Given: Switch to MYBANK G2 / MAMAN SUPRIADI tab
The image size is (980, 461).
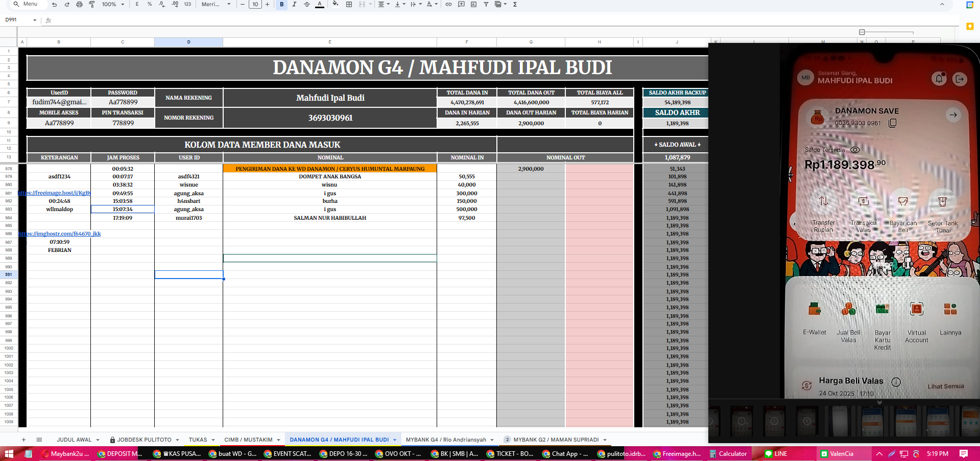Looking at the screenshot, I should pos(556,440).
